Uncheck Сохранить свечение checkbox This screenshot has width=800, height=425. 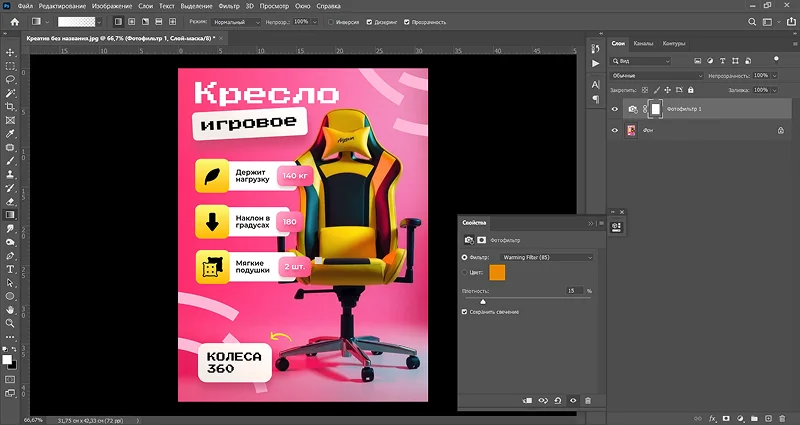pos(464,312)
